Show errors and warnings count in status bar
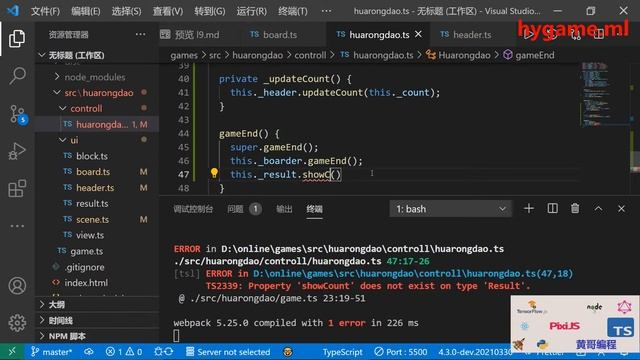Screen dimensions: 640x360 click(124, 351)
